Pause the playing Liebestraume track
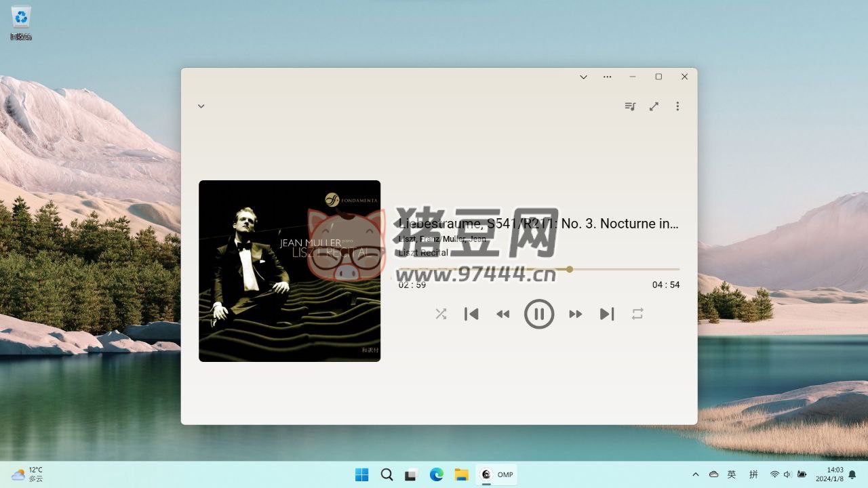This screenshot has width=868, height=488. (x=539, y=314)
